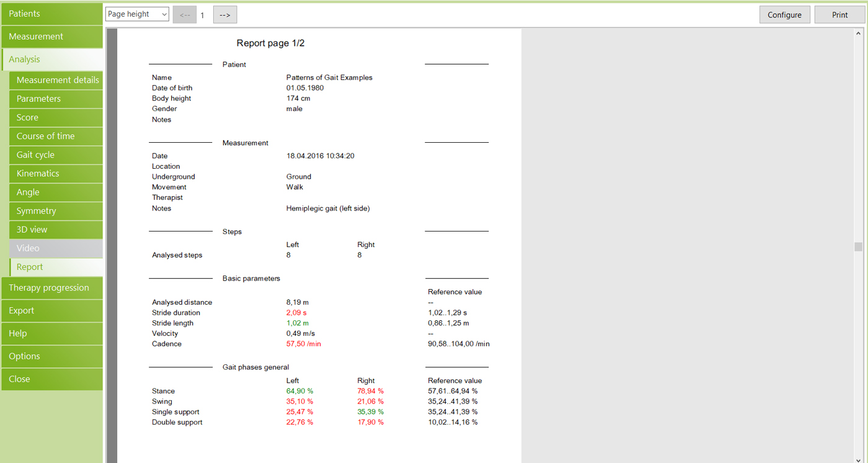Click stance reference 57,61..64,94 %
This screenshot has height=463, width=868.
pos(453,392)
